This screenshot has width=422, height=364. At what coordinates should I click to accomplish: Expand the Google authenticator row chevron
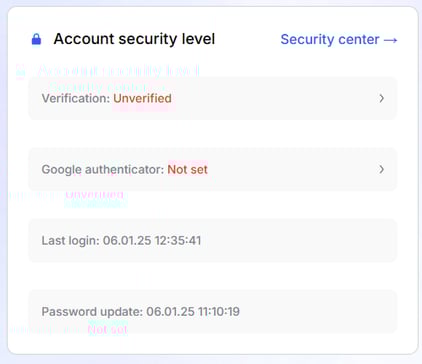pos(382,169)
